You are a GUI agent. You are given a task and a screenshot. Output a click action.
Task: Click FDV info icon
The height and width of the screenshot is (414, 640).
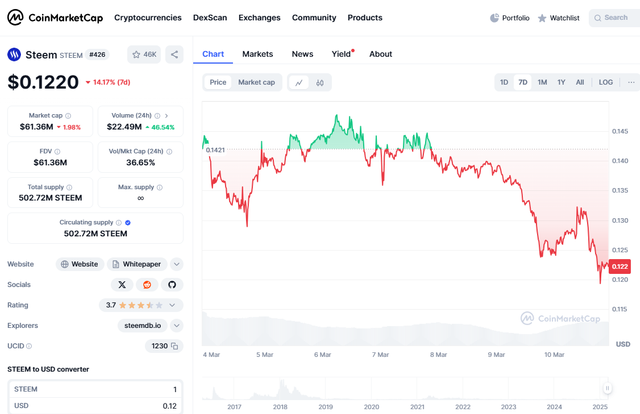(x=57, y=151)
